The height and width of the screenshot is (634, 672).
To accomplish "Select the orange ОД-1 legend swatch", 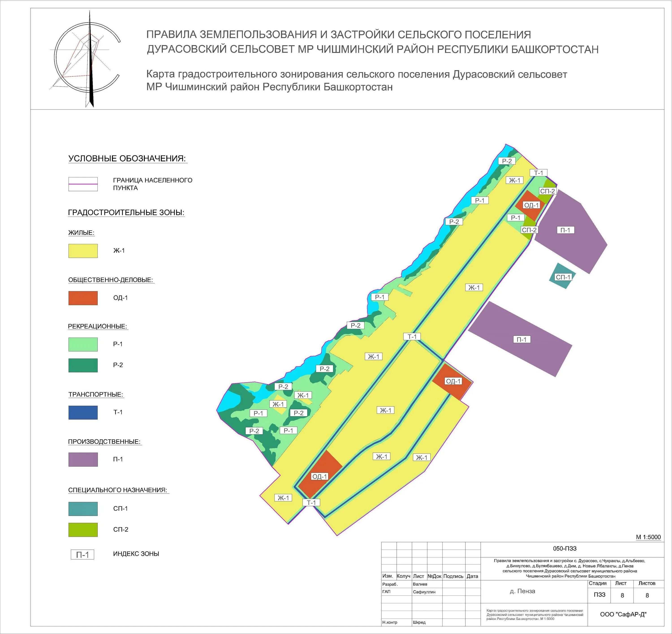I will (x=83, y=298).
